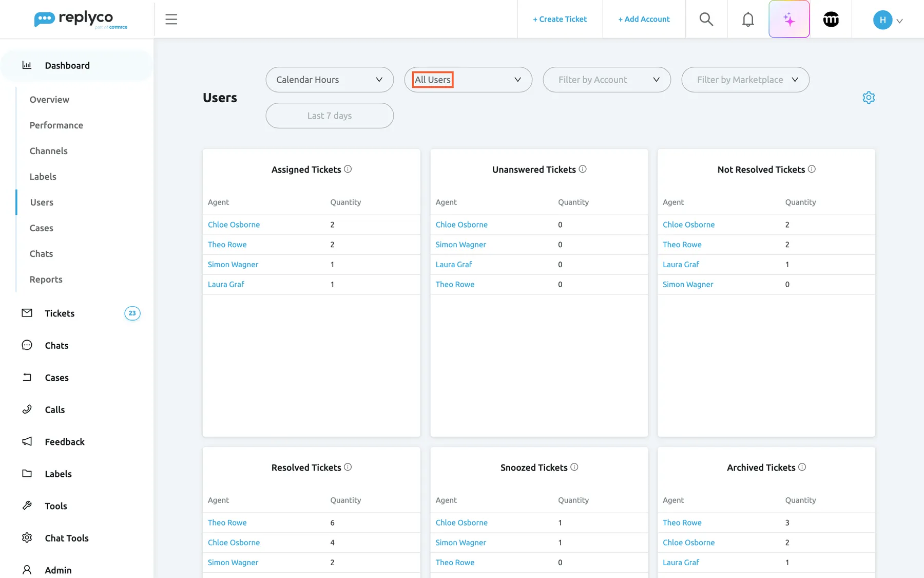
Task: Click the Tickets envelope icon
Action: [x=27, y=313]
